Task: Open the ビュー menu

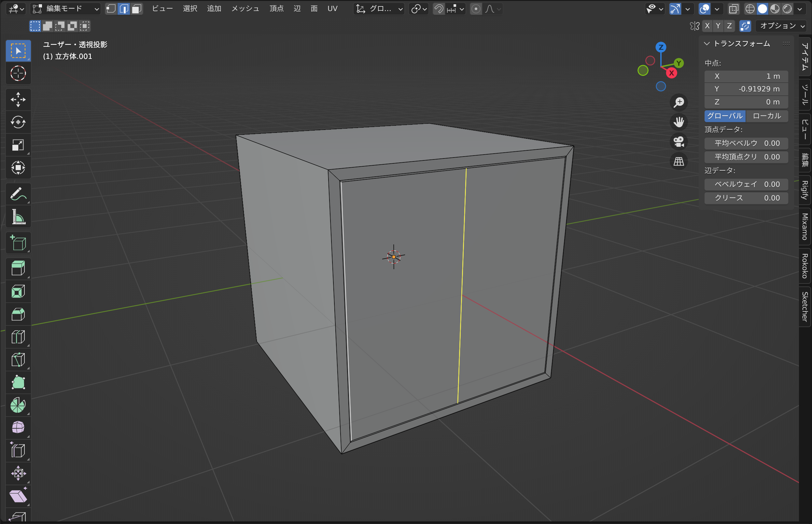Action: coord(162,8)
